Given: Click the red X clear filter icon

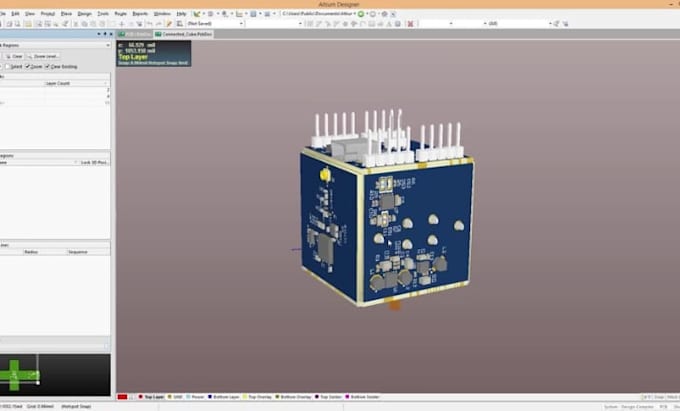Looking at the screenshot, I should tap(410, 23).
